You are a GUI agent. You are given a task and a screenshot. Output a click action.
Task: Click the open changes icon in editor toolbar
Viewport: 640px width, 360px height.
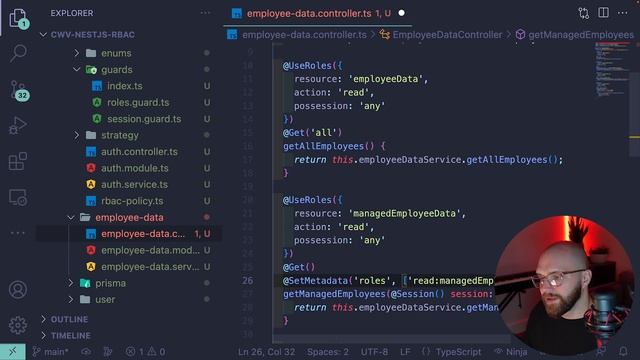point(584,13)
